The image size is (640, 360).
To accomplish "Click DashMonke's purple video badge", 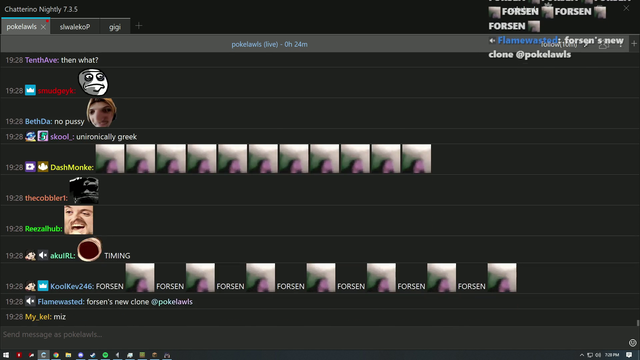I will (30, 167).
